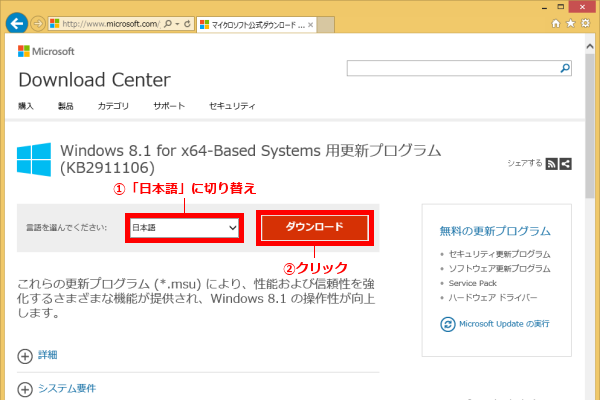Screen dimensions: 600x400
Task: Open the favorites star icon
Action: 569,21
